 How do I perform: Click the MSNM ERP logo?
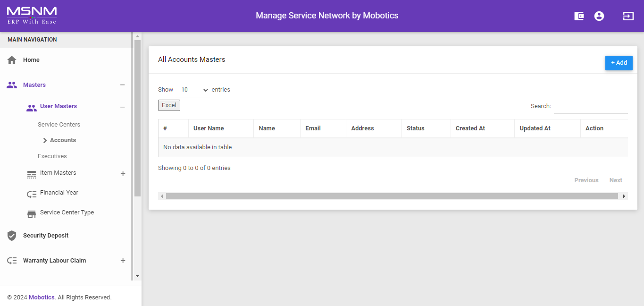(32, 16)
